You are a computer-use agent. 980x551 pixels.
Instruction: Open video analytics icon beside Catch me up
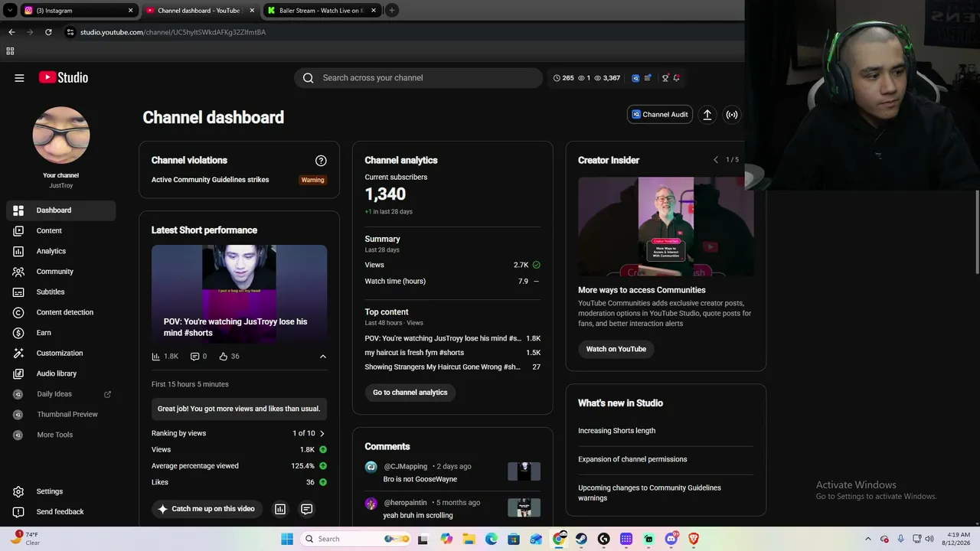pyautogui.click(x=280, y=509)
